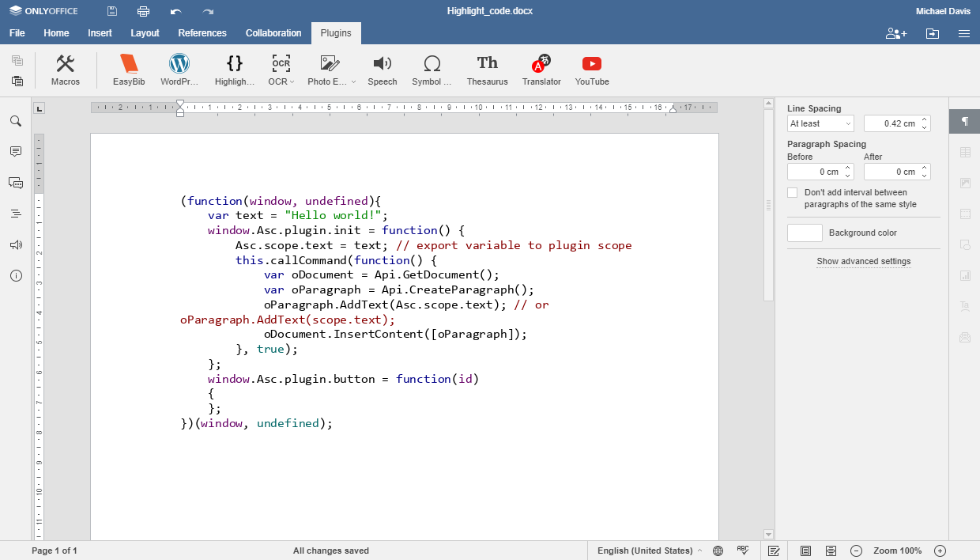
Task: Open the File menu tab
Action: click(17, 33)
